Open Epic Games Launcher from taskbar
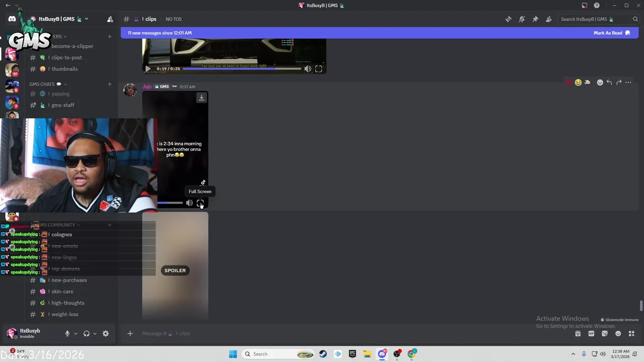The image size is (644, 362). click(x=352, y=354)
